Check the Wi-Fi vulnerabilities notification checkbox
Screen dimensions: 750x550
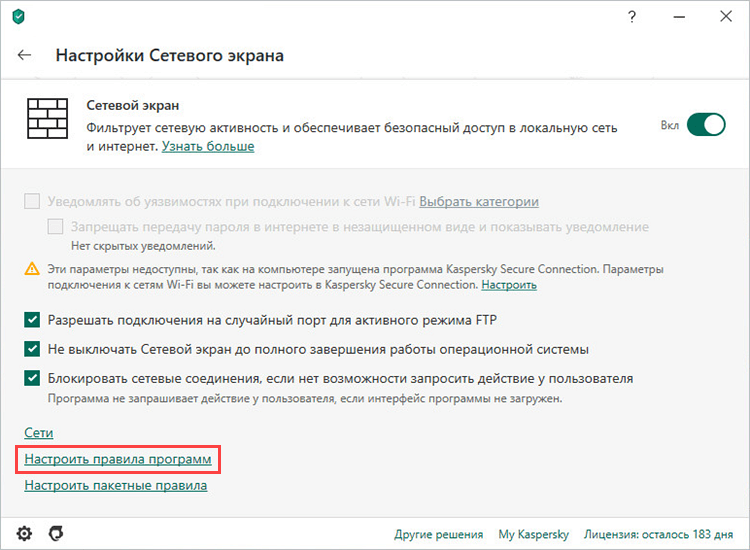coord(32,201)
